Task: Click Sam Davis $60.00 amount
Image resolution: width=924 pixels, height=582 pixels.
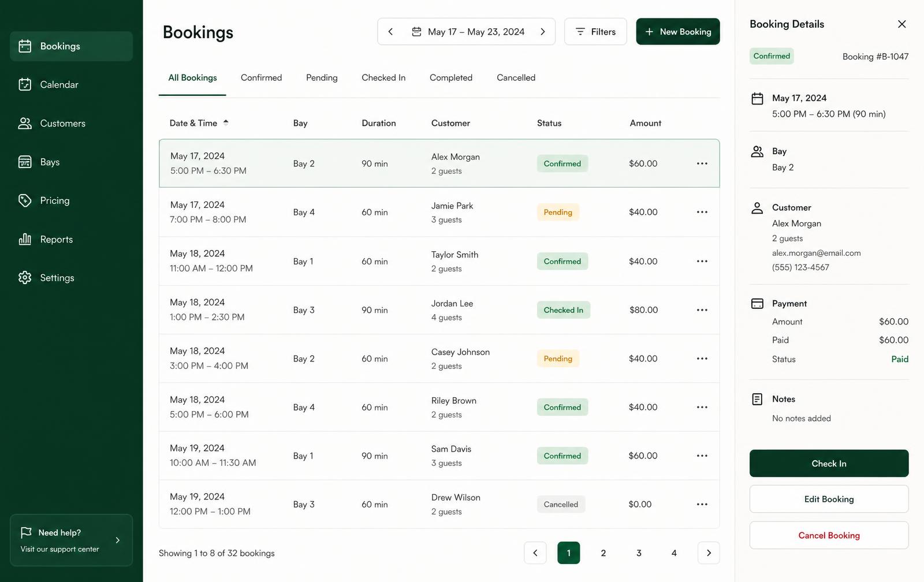Action: pos(643,456)
